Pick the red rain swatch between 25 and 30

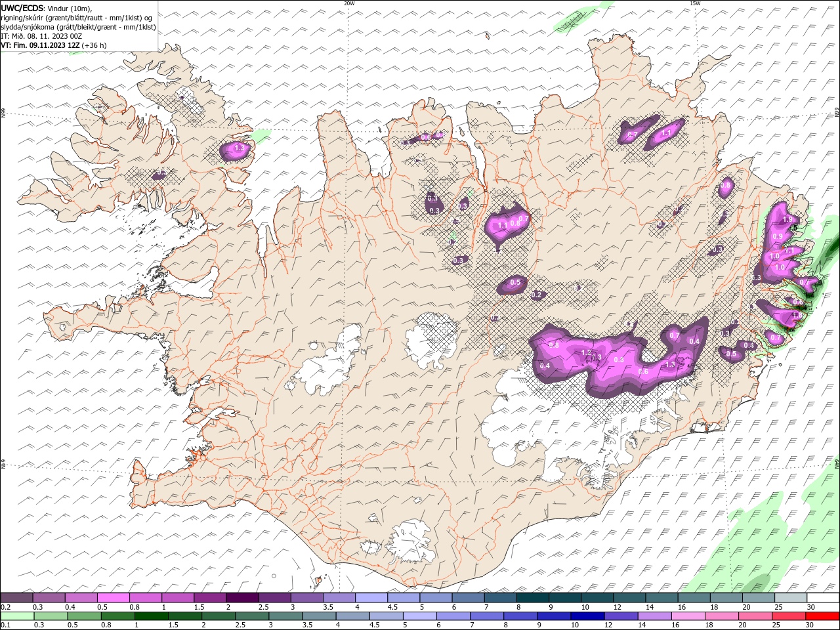pos(787,616)
